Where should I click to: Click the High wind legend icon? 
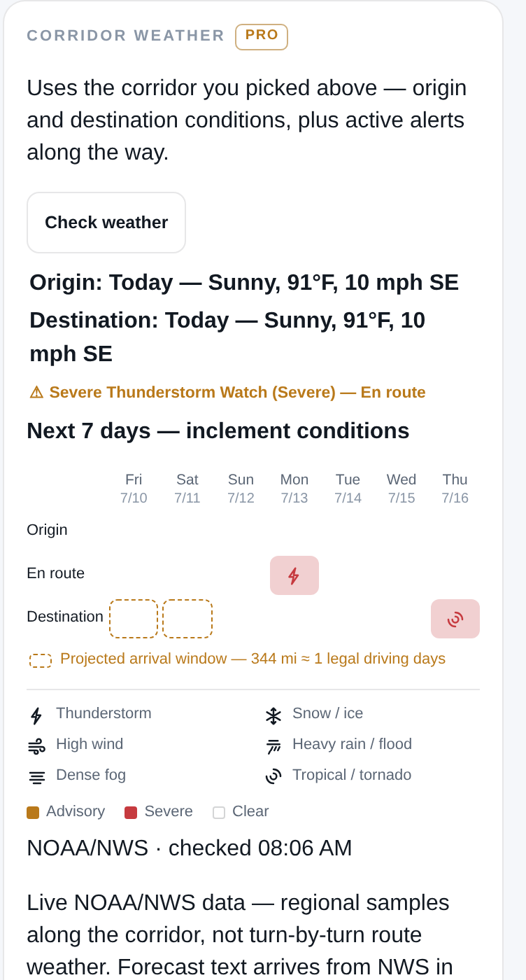point(36,746)
